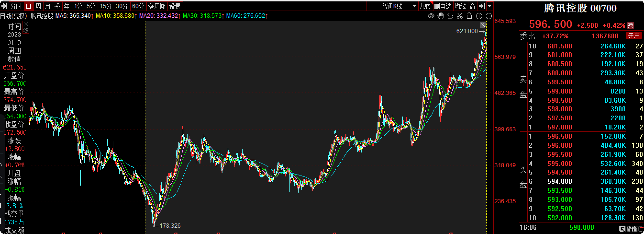Viewport: 644px width, 234px height.
Task: Click the undo arrow icon
Action: pos(450,16)
